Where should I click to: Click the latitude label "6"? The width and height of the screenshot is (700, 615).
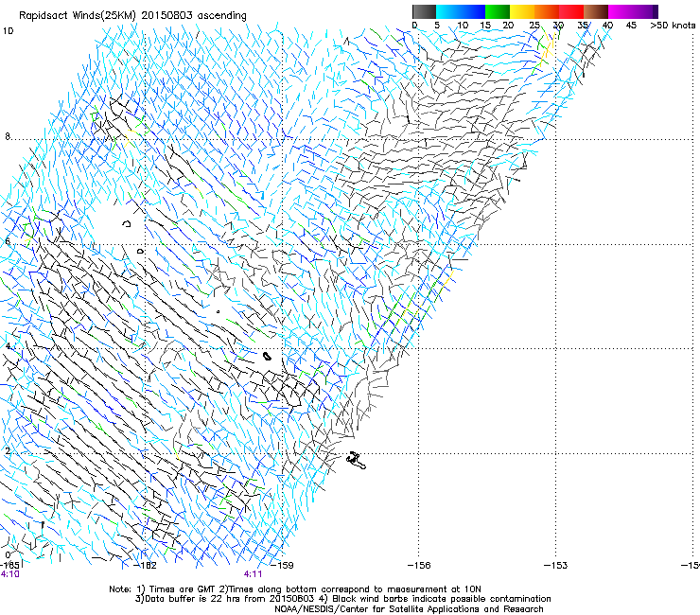click(8, 241)
